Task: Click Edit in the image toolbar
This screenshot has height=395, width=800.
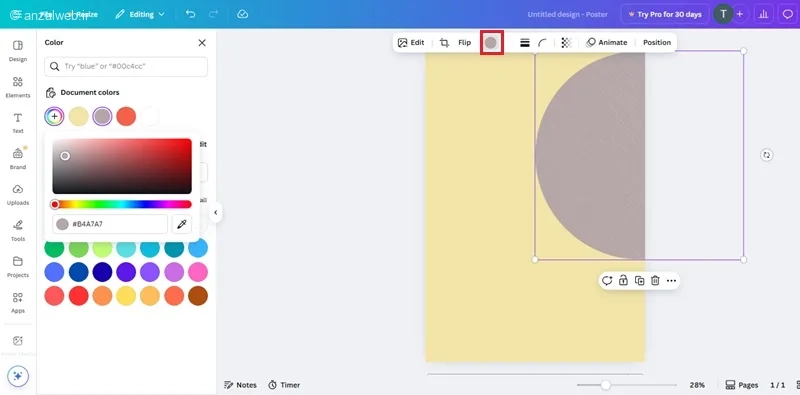Action: (411, 43)
